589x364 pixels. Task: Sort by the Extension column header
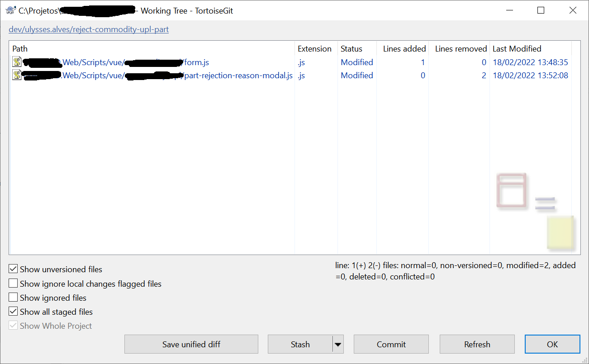pos(316,48)
